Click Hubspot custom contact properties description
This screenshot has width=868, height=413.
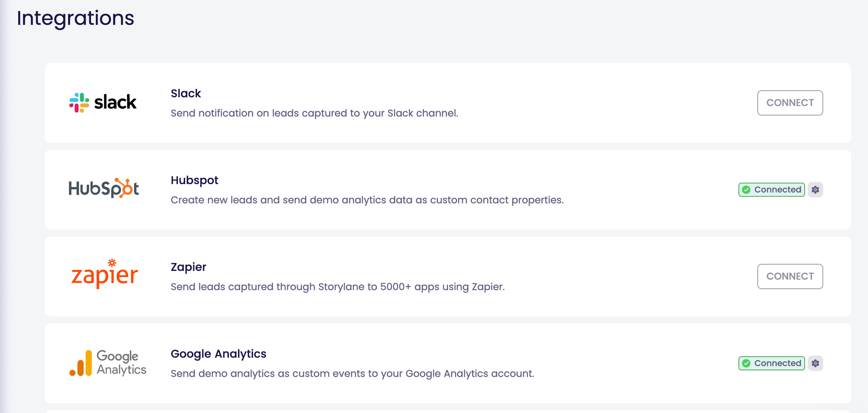tap(367, 200)
